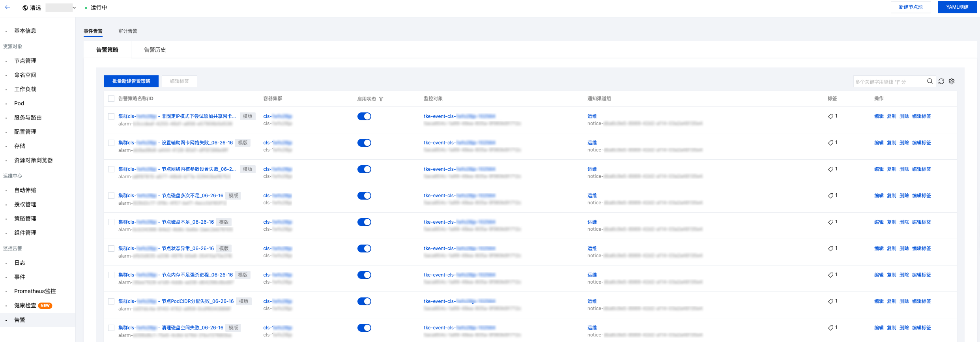Click tag icon in 节点磁盘多次不足 row
The width and height of the screenshot is (980, 342).
tap(830, 196)
